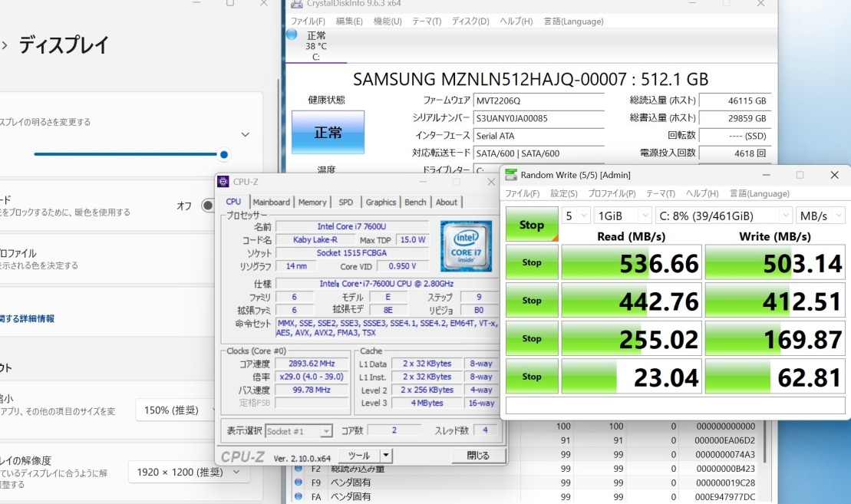Switch to the Bench tab in CPU-Z
The height and width of the screenshot is (504, 851).
415,202
